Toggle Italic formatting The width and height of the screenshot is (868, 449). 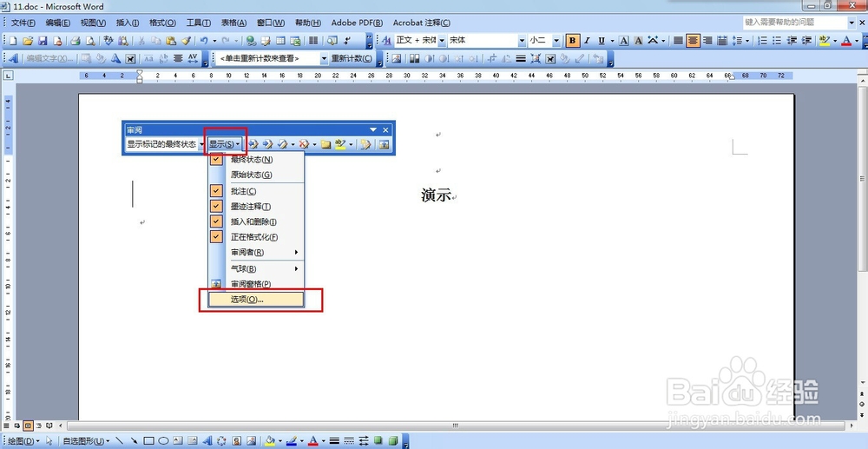(x=587, y=41)
